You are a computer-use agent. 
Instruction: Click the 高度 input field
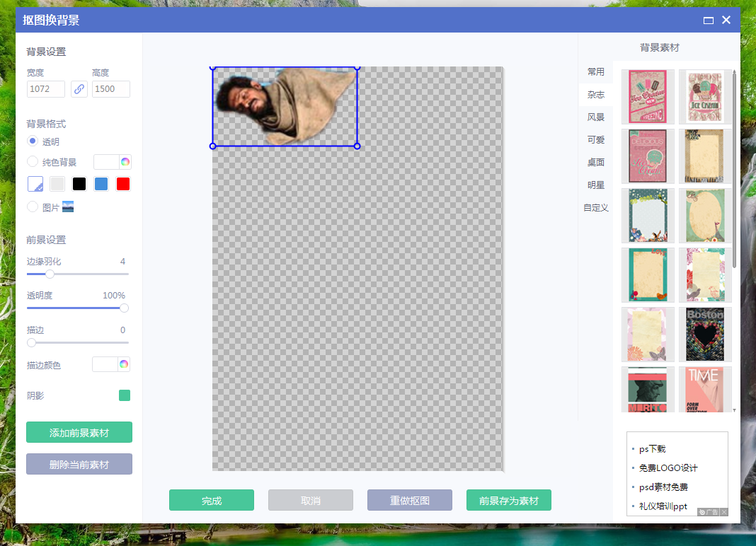(111, 89)
